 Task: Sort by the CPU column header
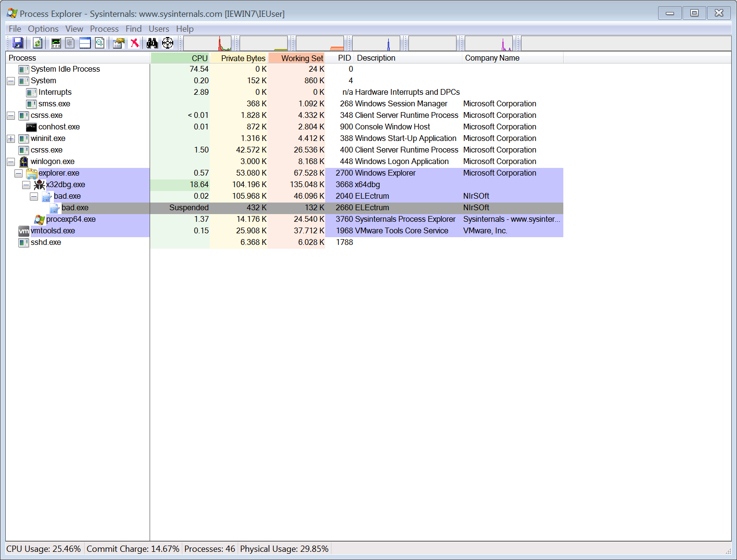180,58
